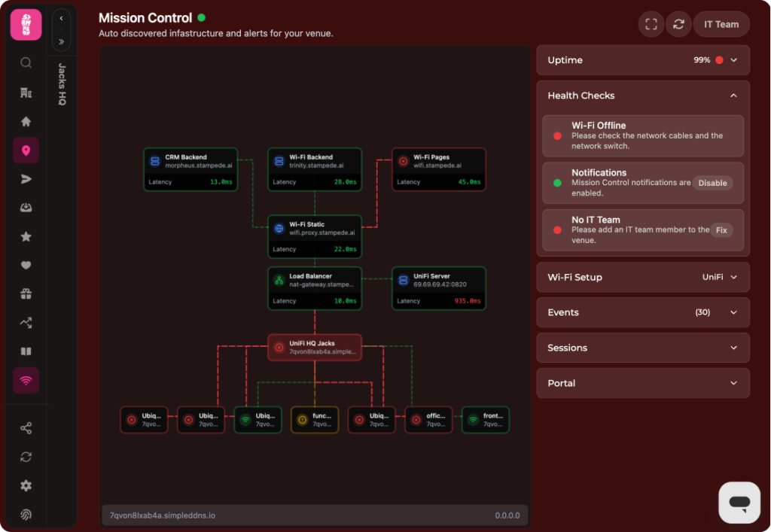Open the chat widget bubble
The image size is (771, 532).
point(739,502)
